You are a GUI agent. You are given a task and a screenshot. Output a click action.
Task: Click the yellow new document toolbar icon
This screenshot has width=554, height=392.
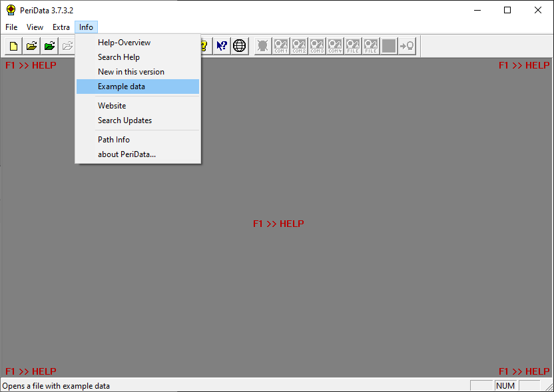(14, 46)
